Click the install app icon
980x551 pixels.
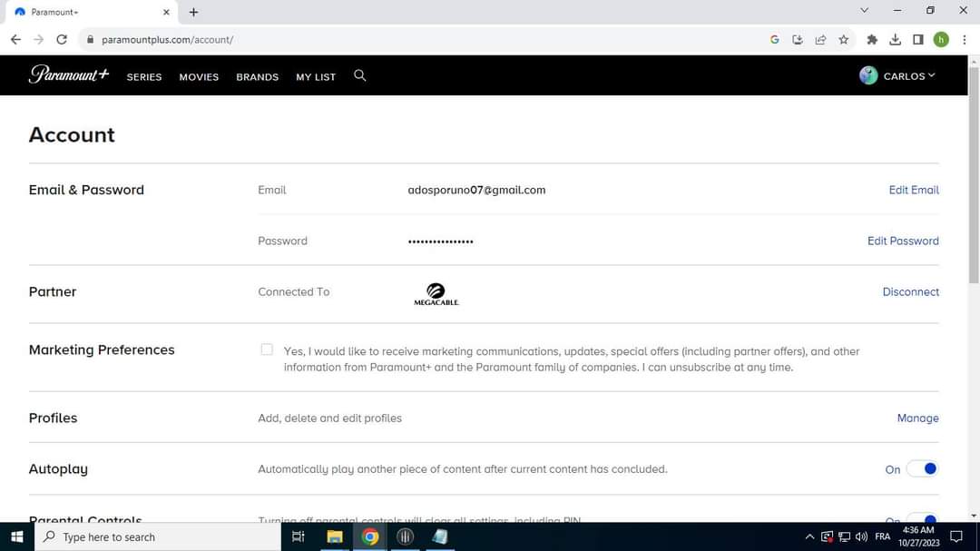[798, 39]
